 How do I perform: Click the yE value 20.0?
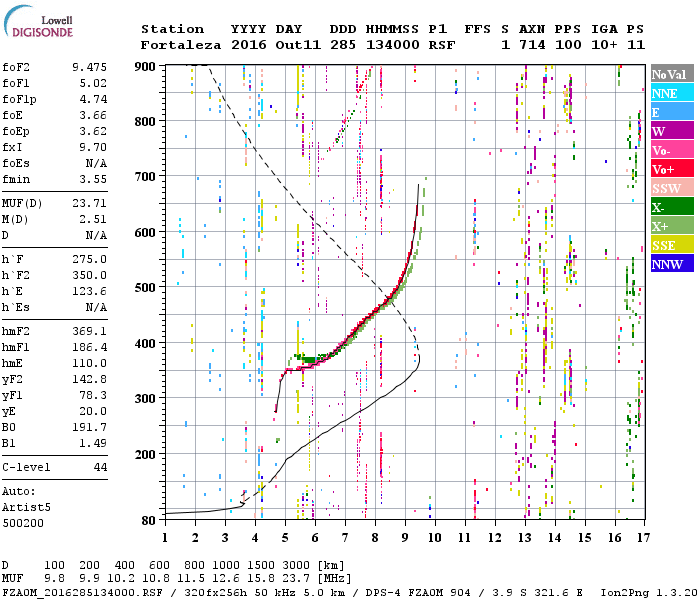coord(94,412)
